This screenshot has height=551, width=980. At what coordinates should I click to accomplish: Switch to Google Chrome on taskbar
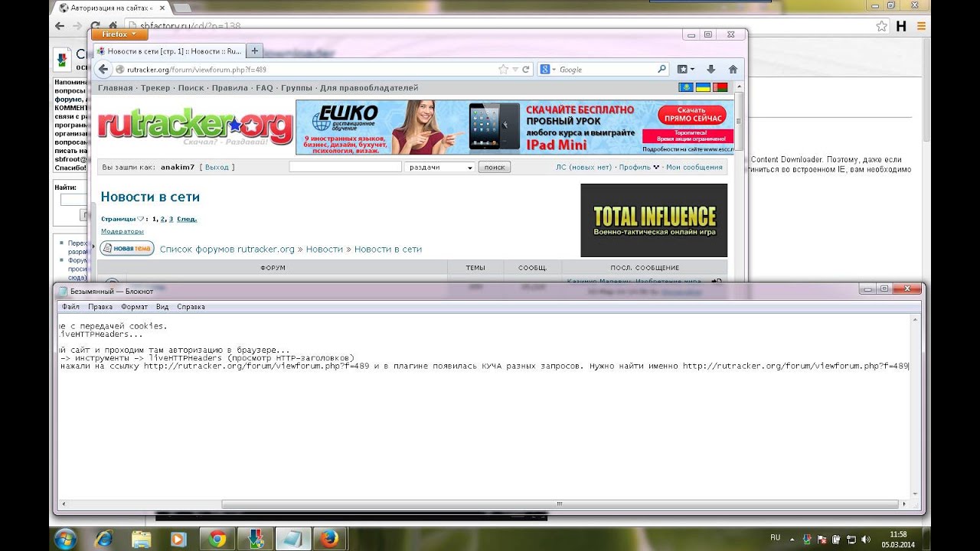[217, 539]
